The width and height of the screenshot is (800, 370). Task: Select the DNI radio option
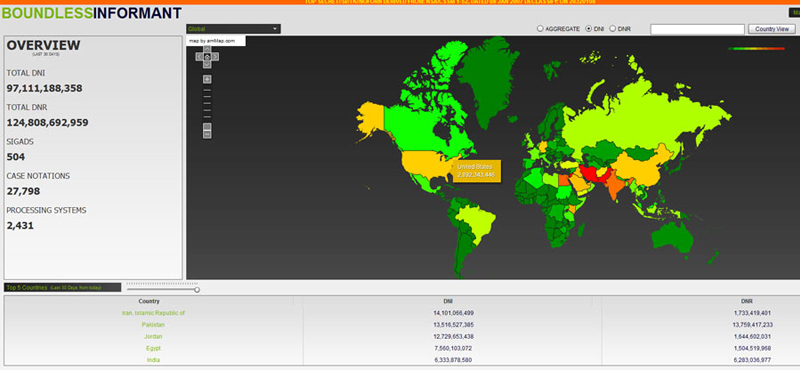588,29
